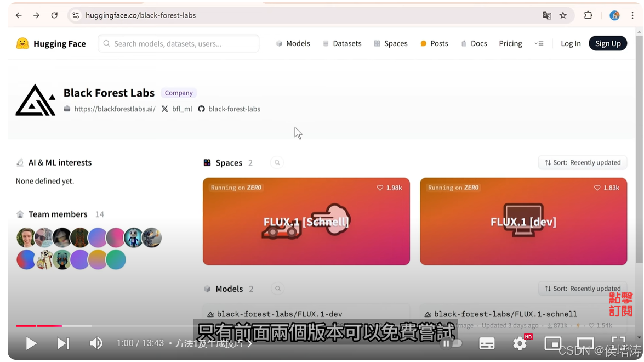644x362 pixels.
Task: Open Pricing in top navigation
Action: (x=510, y=43)
